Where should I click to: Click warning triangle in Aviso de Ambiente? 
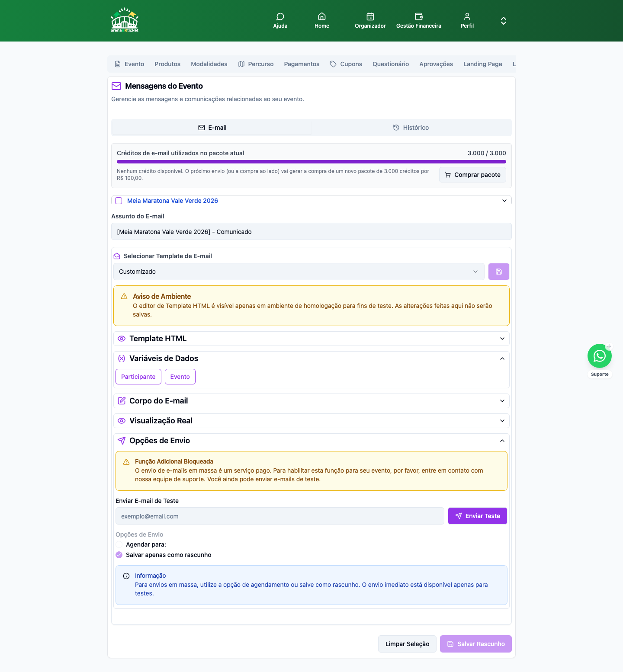124,296
